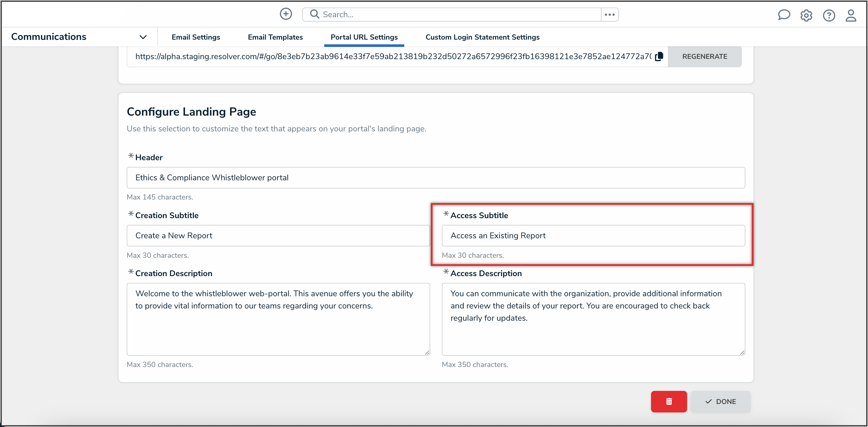Switch to the Email Settings tab
868x427 pixels.
[x=195, y=37]
